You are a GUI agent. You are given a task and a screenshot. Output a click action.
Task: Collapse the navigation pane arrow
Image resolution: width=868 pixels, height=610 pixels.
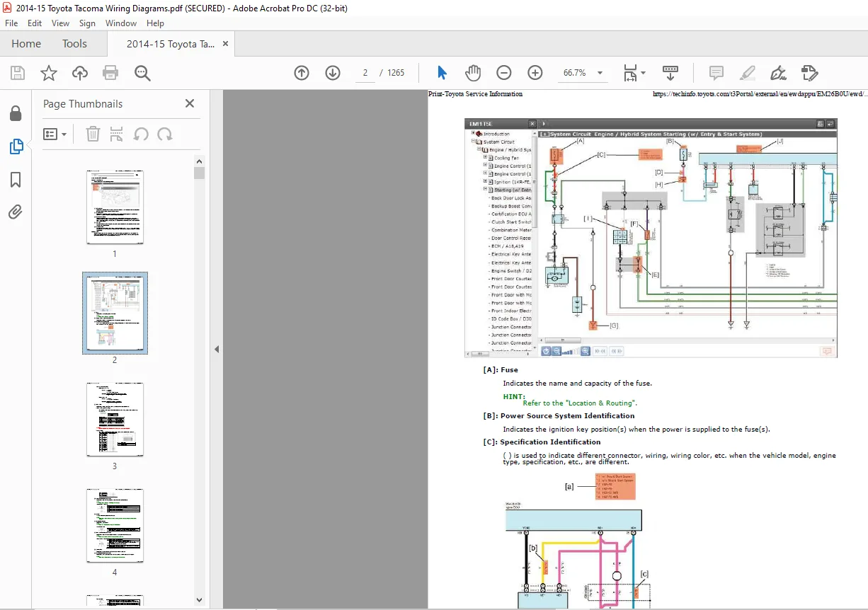pyautogui.click(x=217, y=349)
